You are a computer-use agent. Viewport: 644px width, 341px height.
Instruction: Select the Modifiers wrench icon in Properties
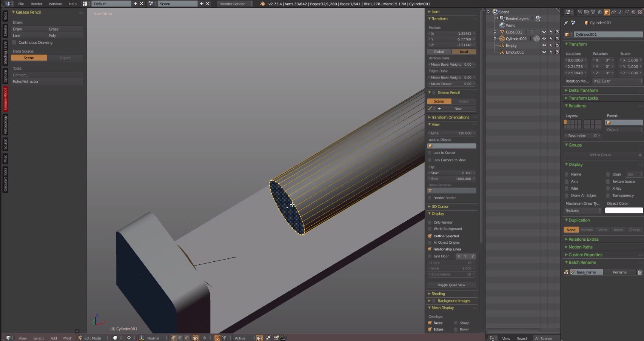(620, 12)
